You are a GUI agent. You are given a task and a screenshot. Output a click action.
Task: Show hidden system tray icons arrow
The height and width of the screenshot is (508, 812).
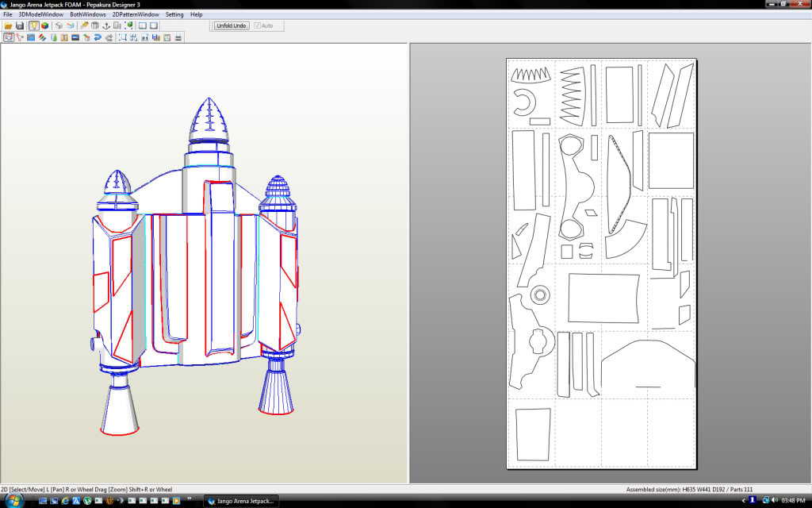tap(744, 501)
